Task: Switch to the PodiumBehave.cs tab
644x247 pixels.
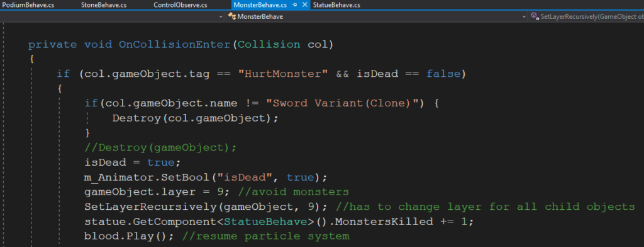Action: (28, 5)
